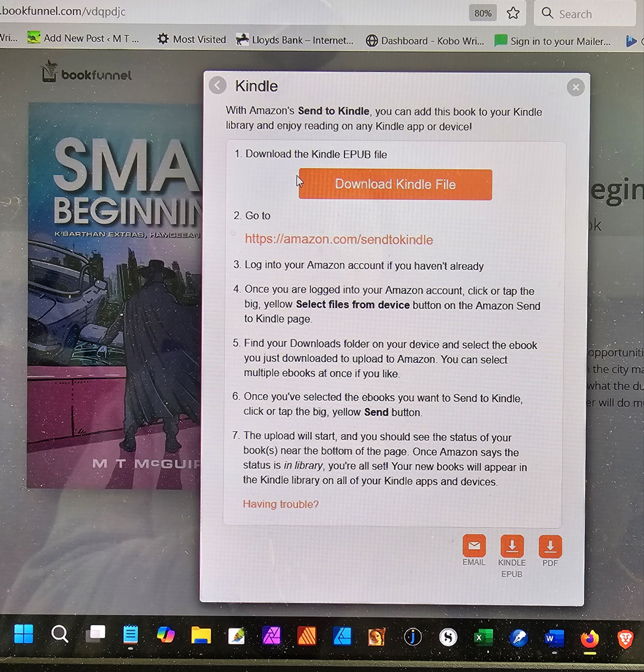Open Scrivener from the taskbar
This screenshot has height=672, width=644.
pyautogui.click(x=448, y=637)
